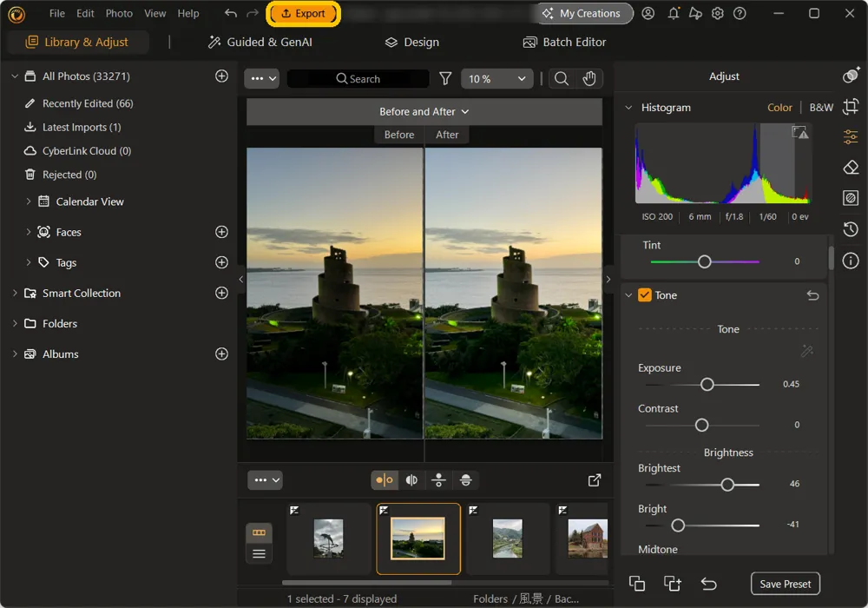This screenshot has width=868, height=608.
Task: Click the Save Preset button
Action: [x=785, y=584]
